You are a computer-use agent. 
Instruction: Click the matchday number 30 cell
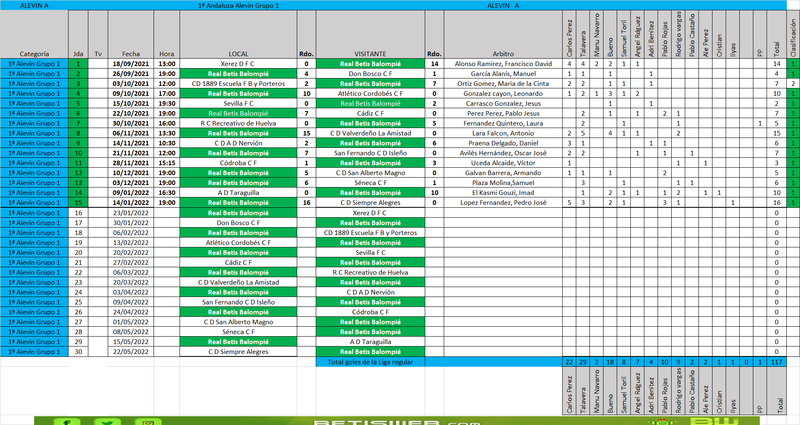click(78, 352)
